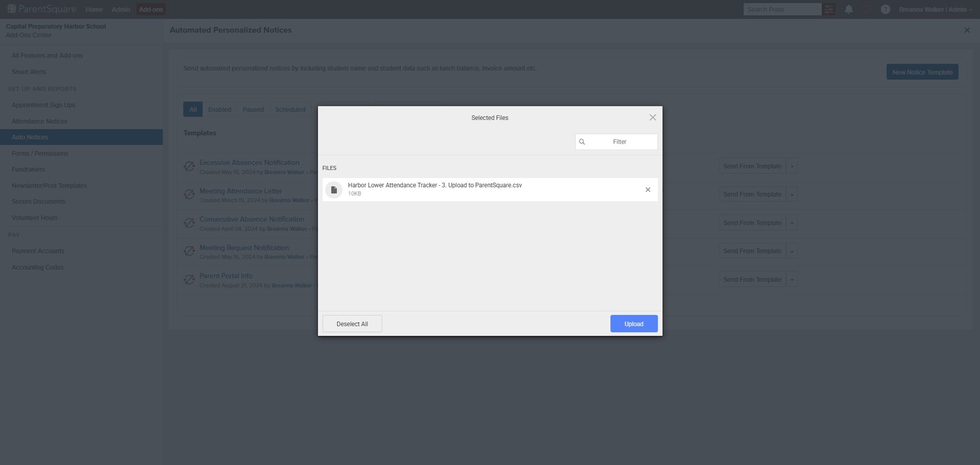
Task: Click Breanna Walker link under Meeting Attendance Letter
Action: (289, 201)
